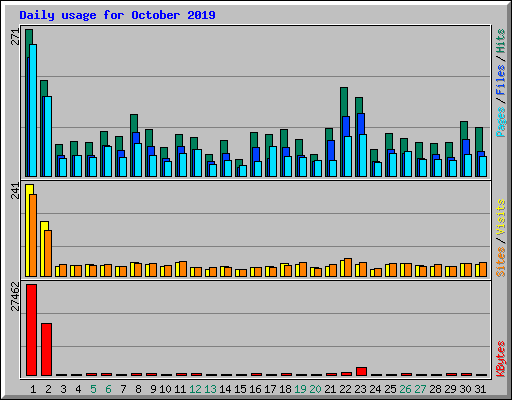
Task: Click day 23 on the x-axis
Action: click(x=360, y=389)
